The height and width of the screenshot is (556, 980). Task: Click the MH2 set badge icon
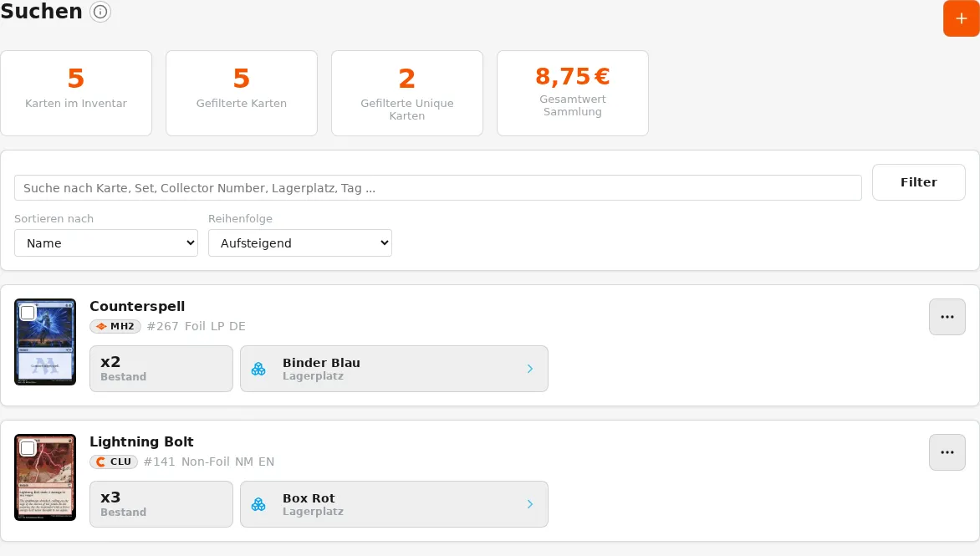pyautogui.click(x=101, y=326)
